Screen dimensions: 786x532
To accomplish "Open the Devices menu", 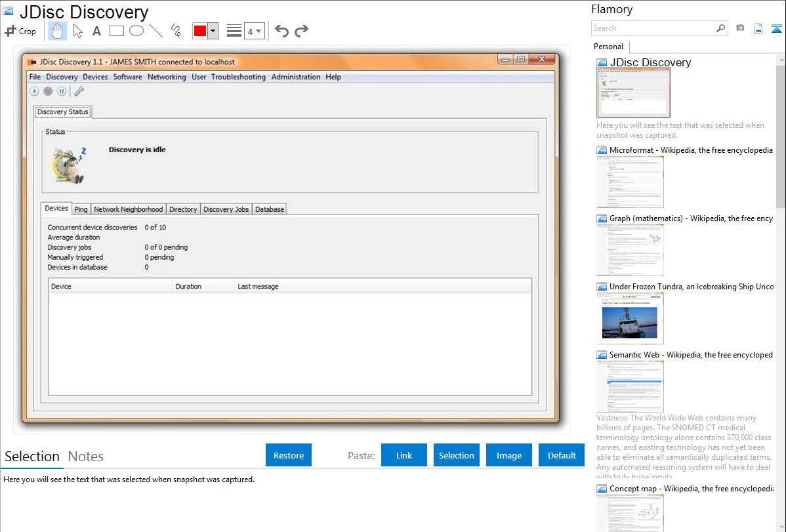I will [95, 77].
